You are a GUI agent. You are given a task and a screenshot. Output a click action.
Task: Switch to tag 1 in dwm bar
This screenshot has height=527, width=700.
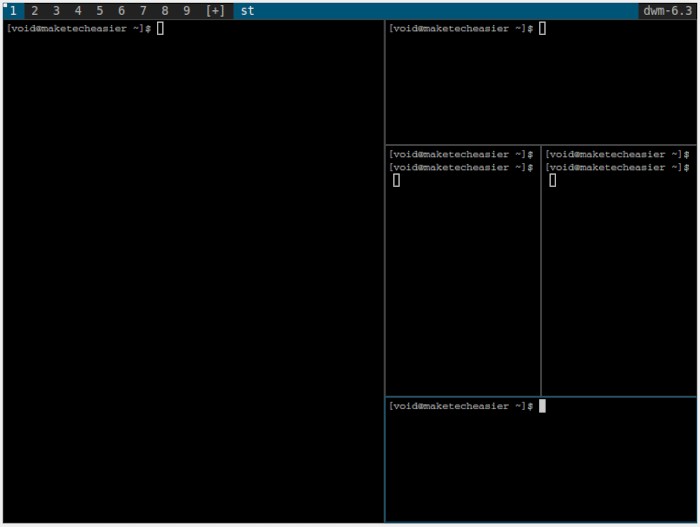[x=13, y=11]
